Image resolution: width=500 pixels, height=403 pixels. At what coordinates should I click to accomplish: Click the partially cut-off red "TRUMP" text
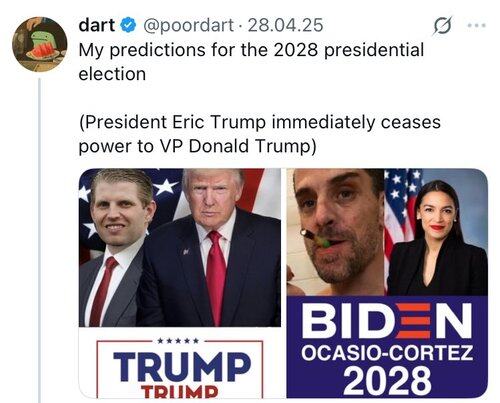[179, 392]
